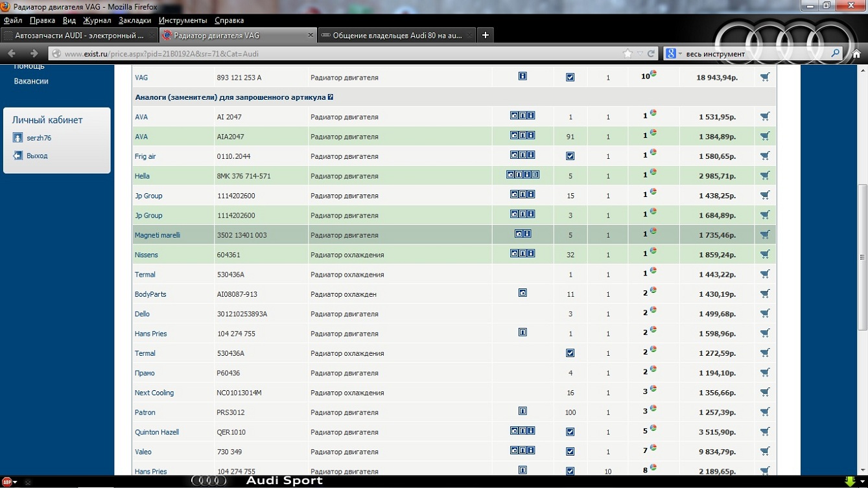This screenshot has height=488, width=868.
Task: Show delivery statistics pie icon for Hella
Action: 653,172
